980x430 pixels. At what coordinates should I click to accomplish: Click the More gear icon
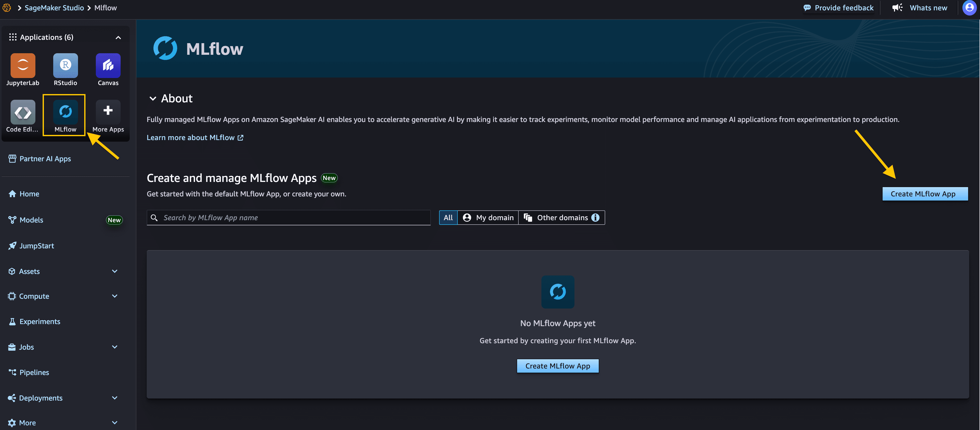pos(12,423)
